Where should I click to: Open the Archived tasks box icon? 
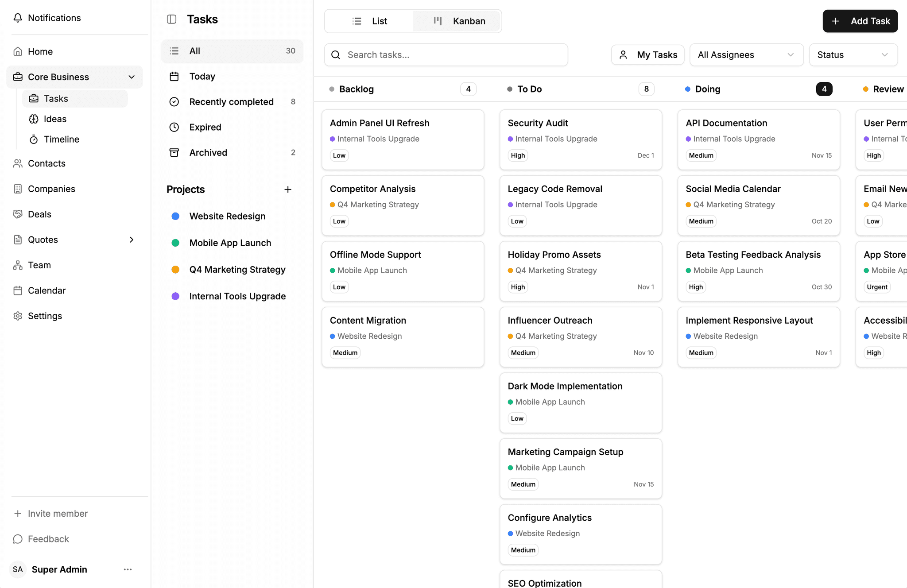[x=174, y=152]
